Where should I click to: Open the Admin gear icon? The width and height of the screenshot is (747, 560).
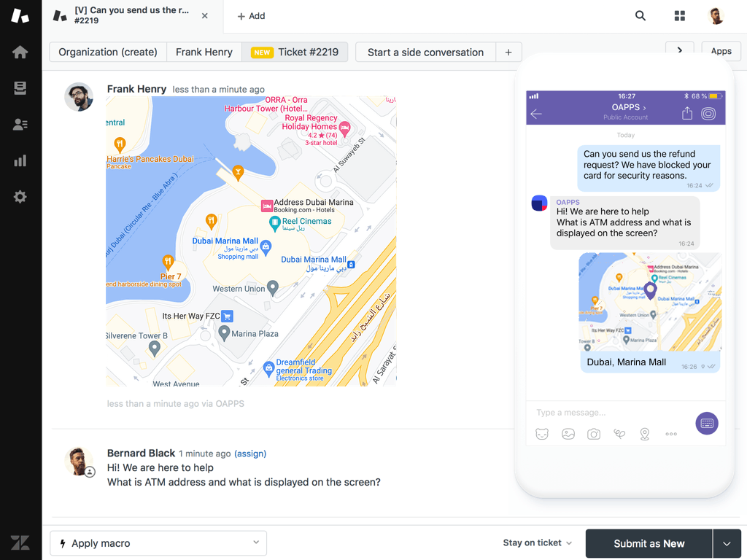click(20, 197)
